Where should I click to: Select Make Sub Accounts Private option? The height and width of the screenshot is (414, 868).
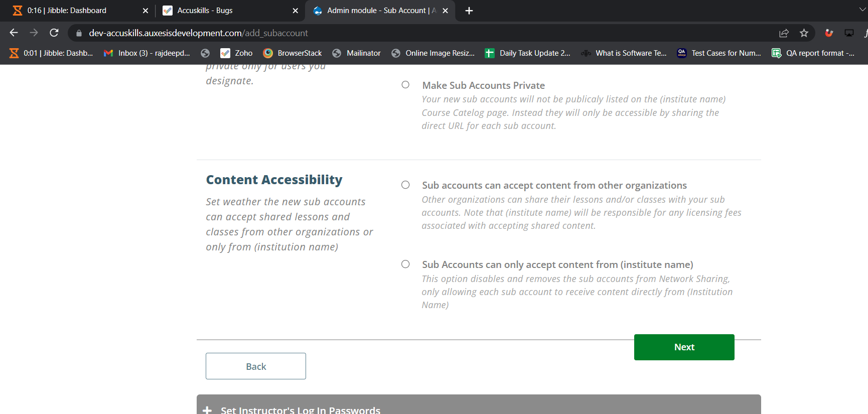(x=405, y=85)
